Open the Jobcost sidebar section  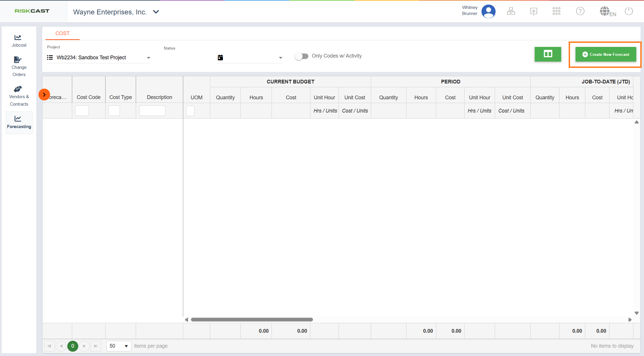tap(19, 41)
